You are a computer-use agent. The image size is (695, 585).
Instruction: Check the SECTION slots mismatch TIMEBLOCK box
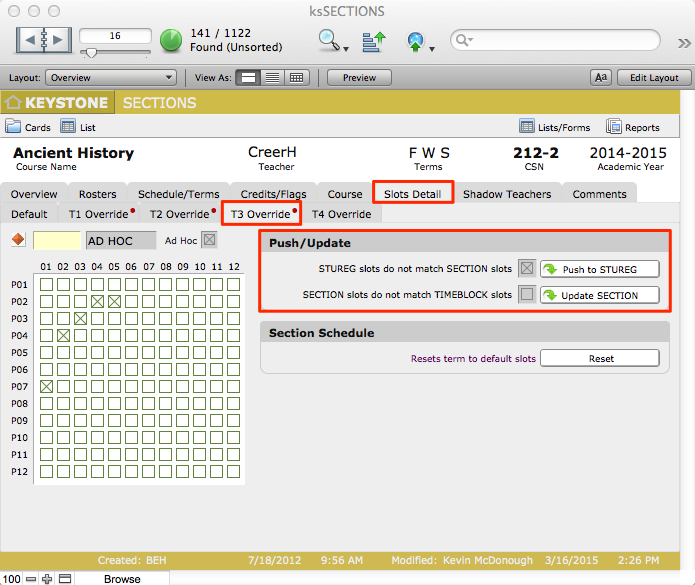[527, 295]
